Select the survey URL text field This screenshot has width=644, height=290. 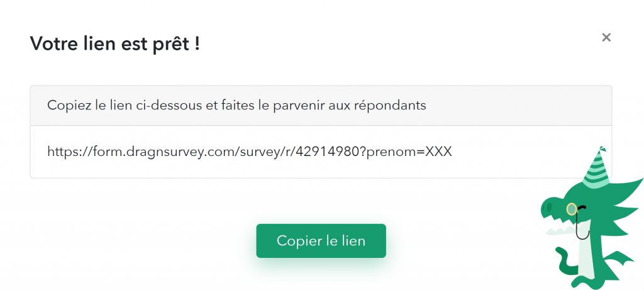click(321, 152)
